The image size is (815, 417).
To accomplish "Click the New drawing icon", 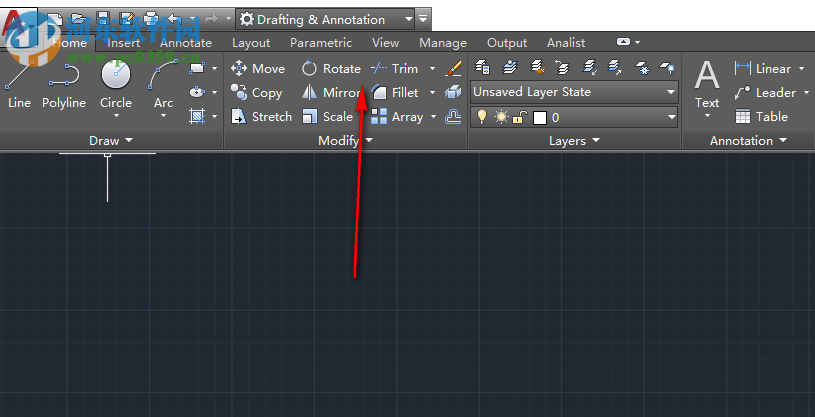I will 56,19.
